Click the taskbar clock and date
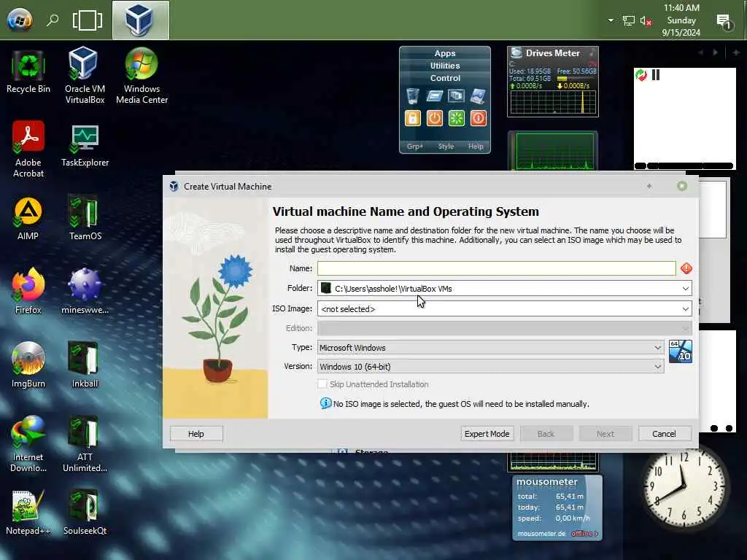The height and width of the screenshot is (560, 747). click(x=681, y=20)
